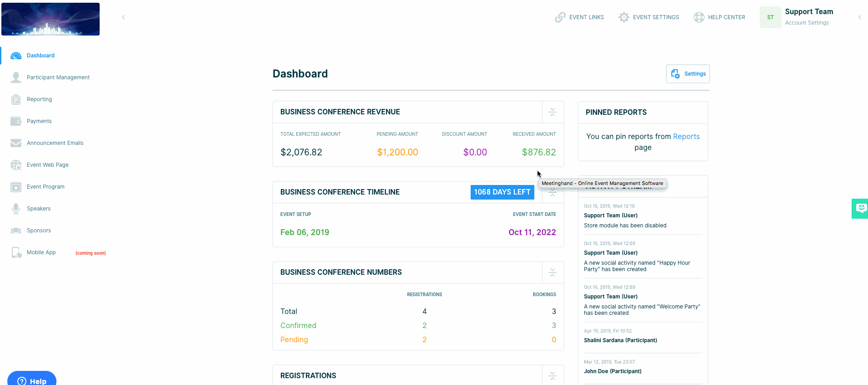
Task: Click the Payments wallet icon
Action: pos(16,121)
